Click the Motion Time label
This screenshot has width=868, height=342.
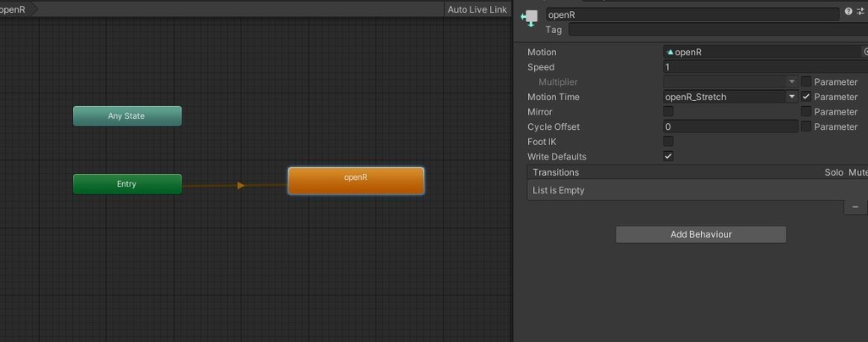click(554, 97)
